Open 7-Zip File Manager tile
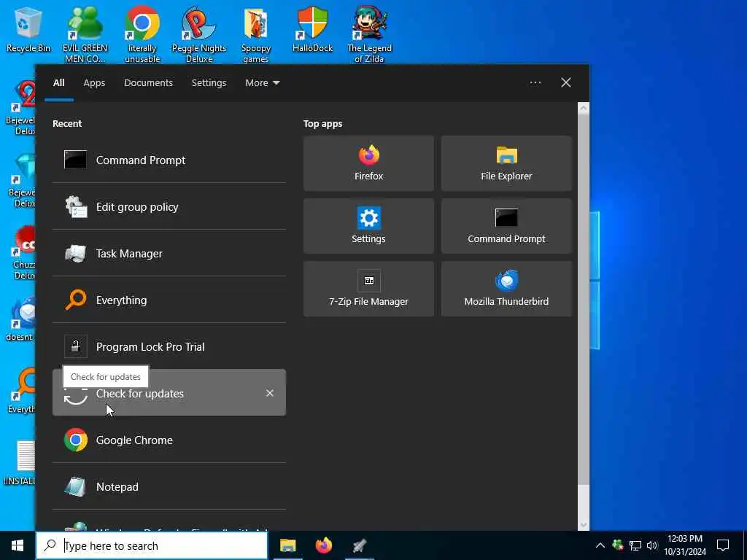 click(x=368, y=289)
